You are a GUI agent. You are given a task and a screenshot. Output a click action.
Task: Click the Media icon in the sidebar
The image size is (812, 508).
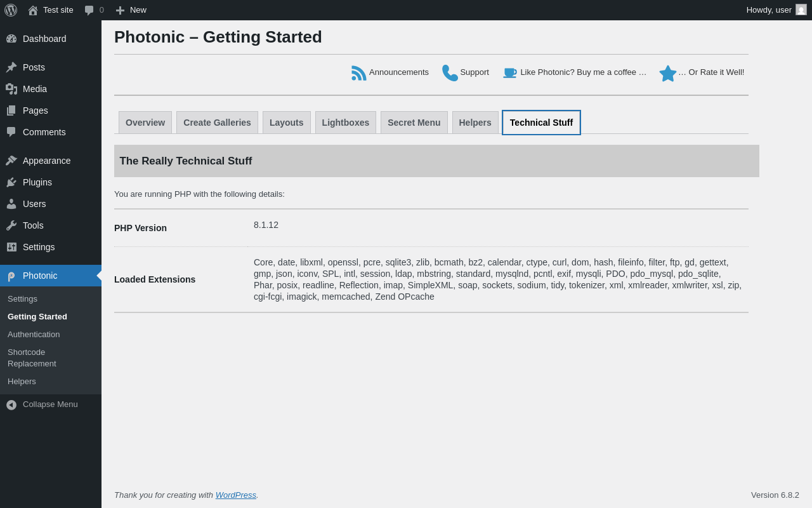click(11, 89)
